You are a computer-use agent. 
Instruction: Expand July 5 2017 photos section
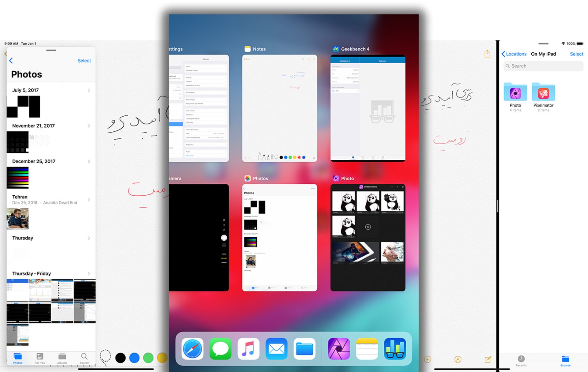pos(88,90)
